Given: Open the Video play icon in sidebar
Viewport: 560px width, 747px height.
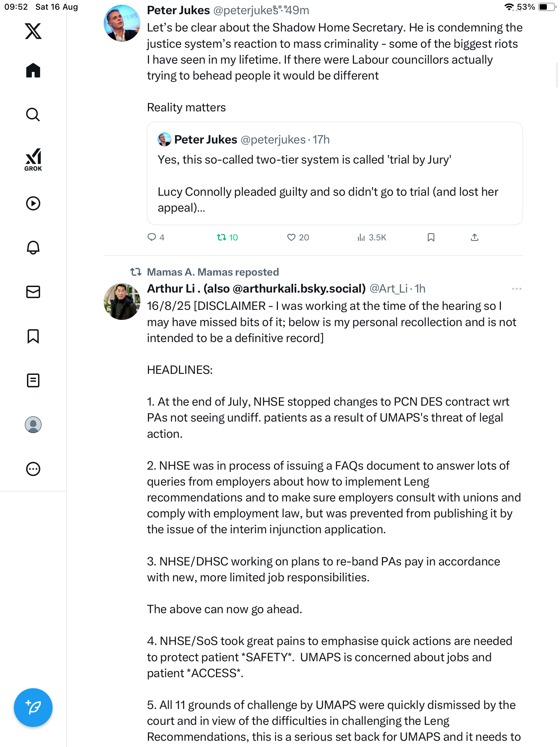Looking at the screenshot, I should tap(33, 203).
